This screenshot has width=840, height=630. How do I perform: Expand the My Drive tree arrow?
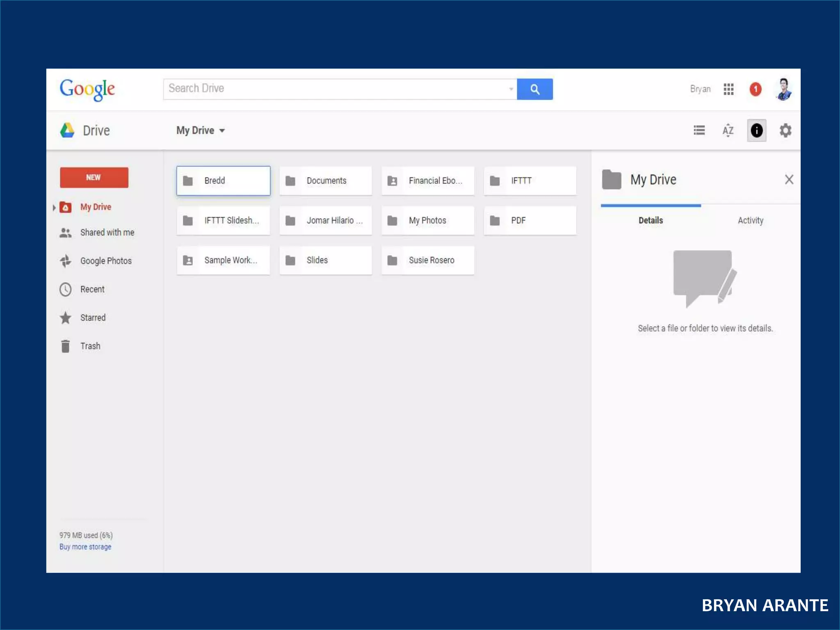coord(54,208)
